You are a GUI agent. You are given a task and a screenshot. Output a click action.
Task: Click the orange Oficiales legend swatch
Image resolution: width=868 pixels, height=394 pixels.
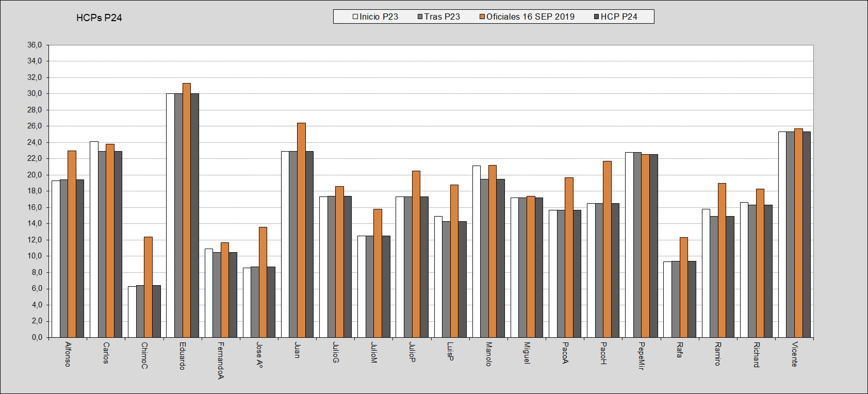[482, 17]
